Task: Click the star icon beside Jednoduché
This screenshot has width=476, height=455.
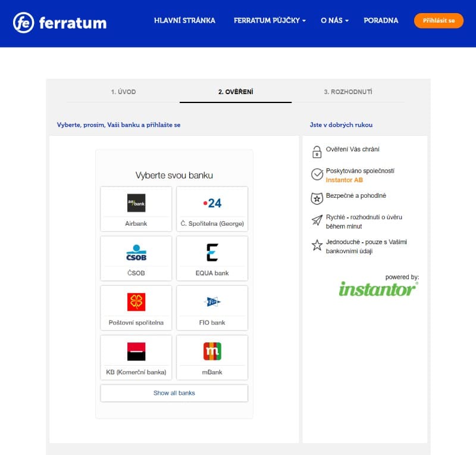Action: 317,245
